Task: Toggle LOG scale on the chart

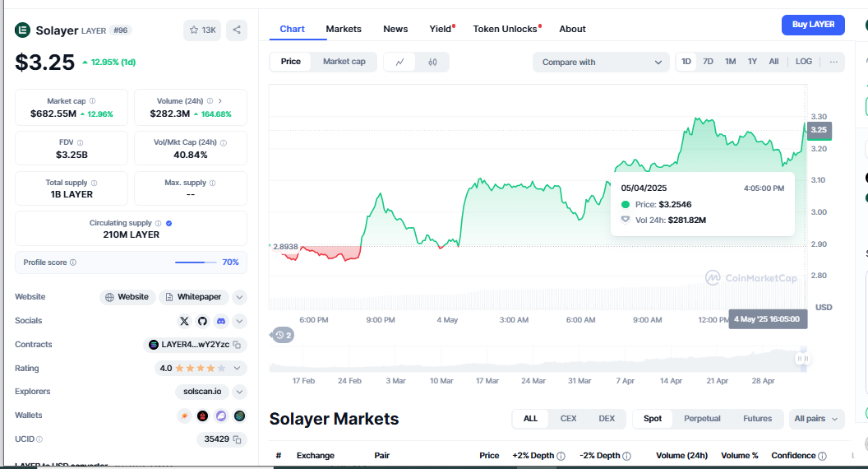Action: (x=804, y=62)
